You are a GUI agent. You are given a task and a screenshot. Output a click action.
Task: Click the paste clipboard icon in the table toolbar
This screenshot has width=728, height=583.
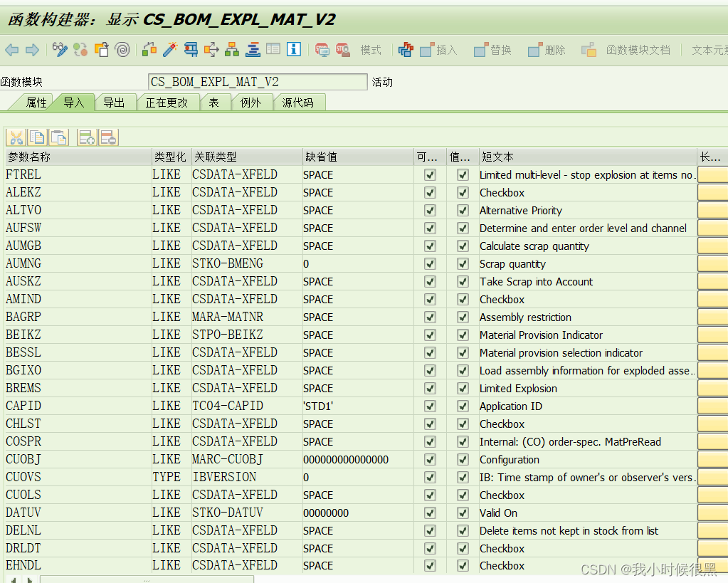click(x=58, y=137)
